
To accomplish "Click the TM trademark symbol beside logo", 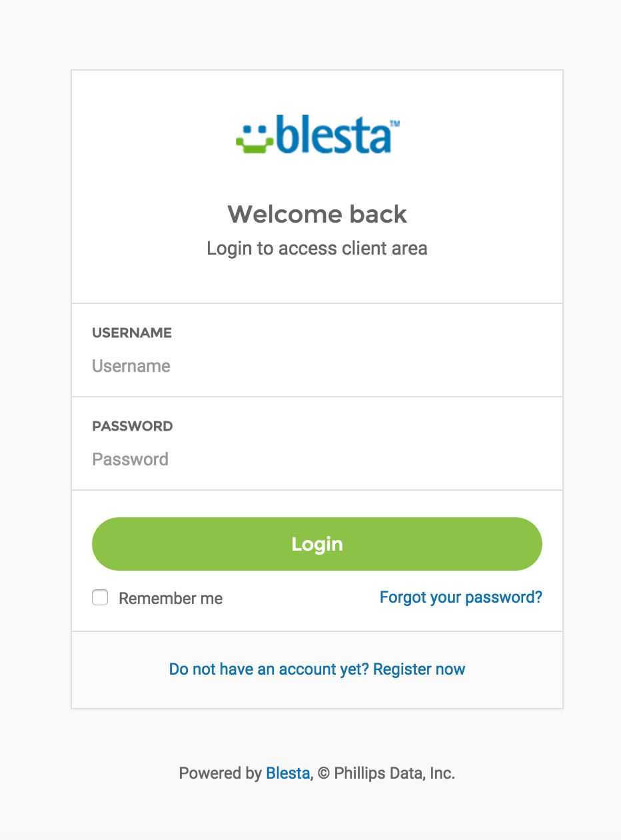I will [x=394, y=123].
